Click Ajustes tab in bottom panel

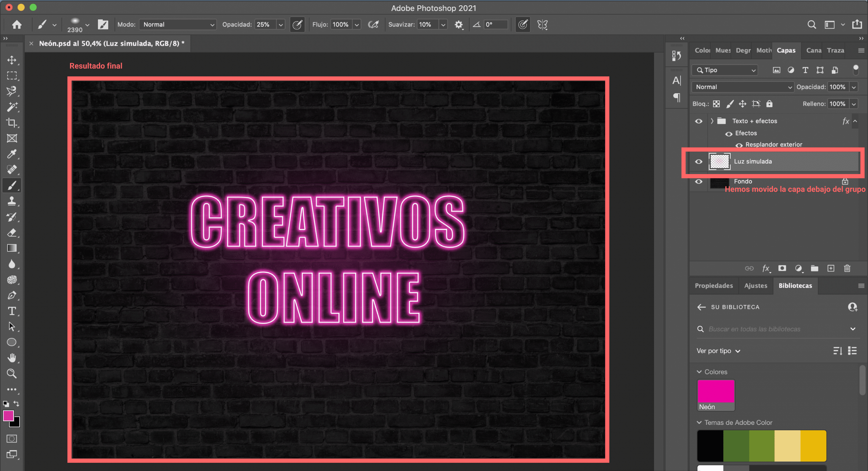[x=755, y=285]
